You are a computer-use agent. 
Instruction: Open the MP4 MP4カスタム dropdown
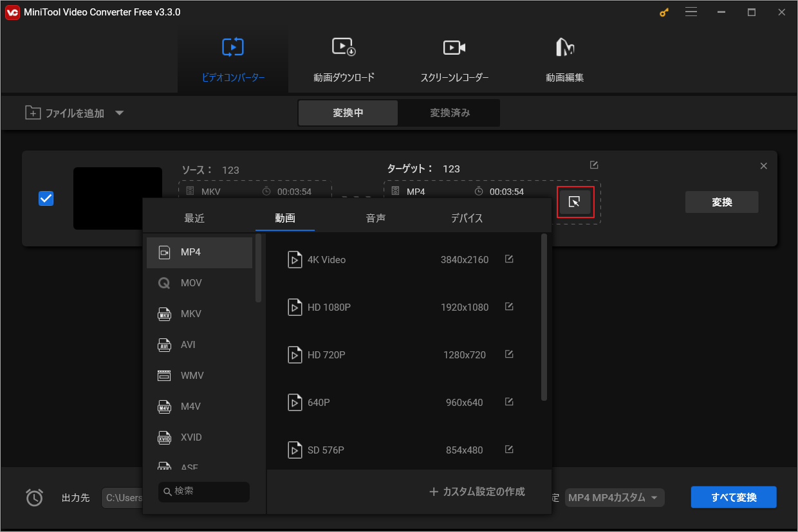point(615,498)
